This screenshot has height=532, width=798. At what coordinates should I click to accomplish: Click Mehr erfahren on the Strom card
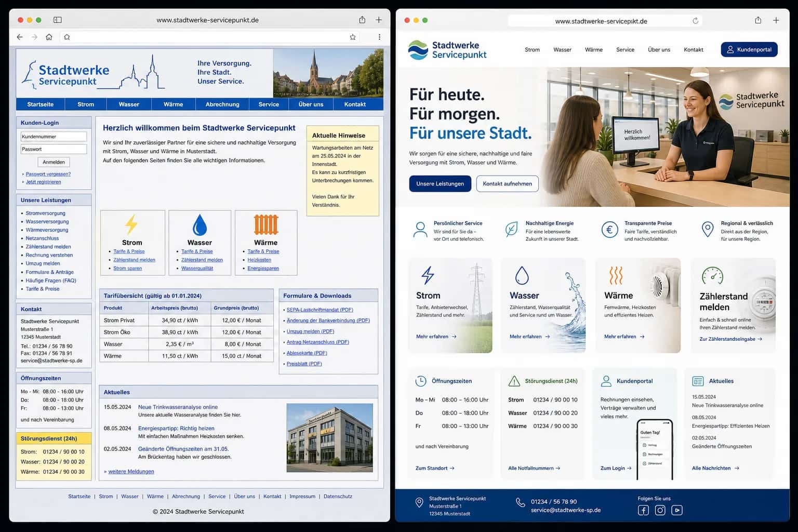click(436, 337)
